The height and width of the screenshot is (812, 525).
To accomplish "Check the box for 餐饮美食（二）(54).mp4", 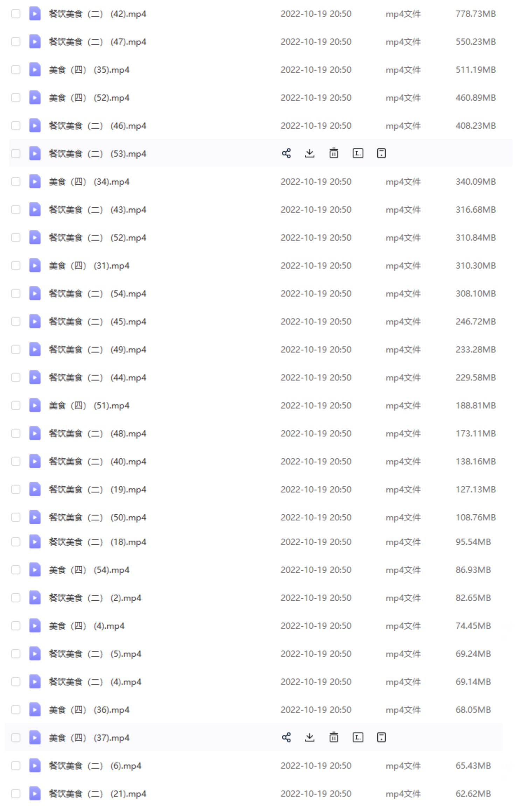I will click(x=16, y=293).
